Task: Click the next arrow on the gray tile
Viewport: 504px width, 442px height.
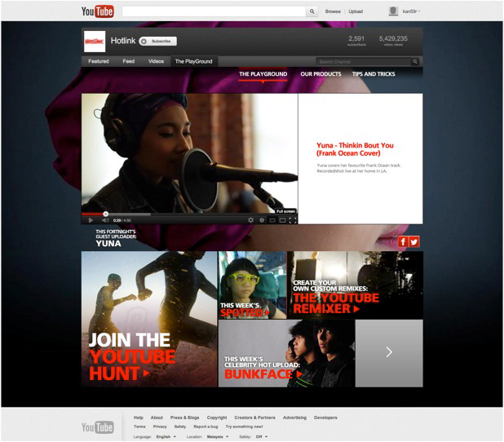Action: pyautogui.click(x=389, y=352)
